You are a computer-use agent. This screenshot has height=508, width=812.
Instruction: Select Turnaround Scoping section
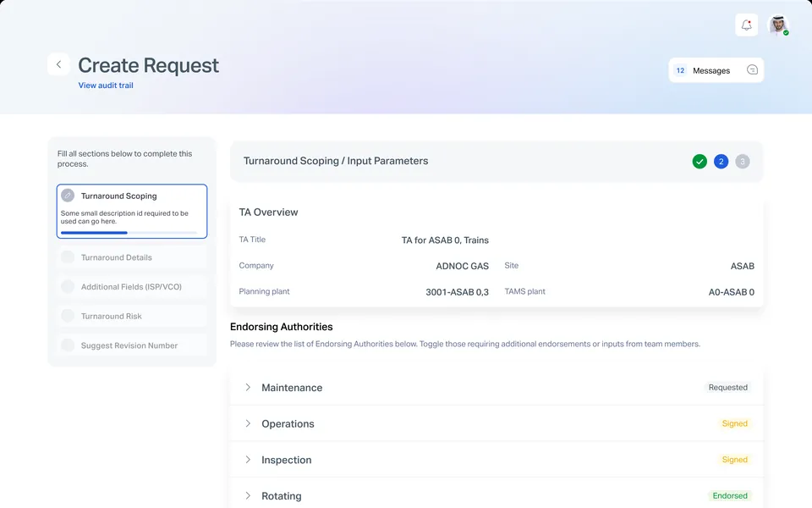pos(132,211)
